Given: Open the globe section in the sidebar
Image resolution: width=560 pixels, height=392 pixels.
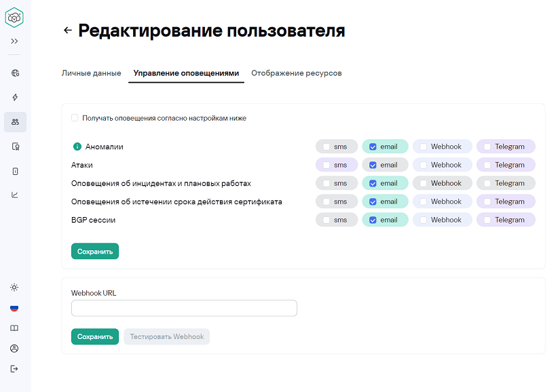Looking at the screenshot, I should (14, 73).
